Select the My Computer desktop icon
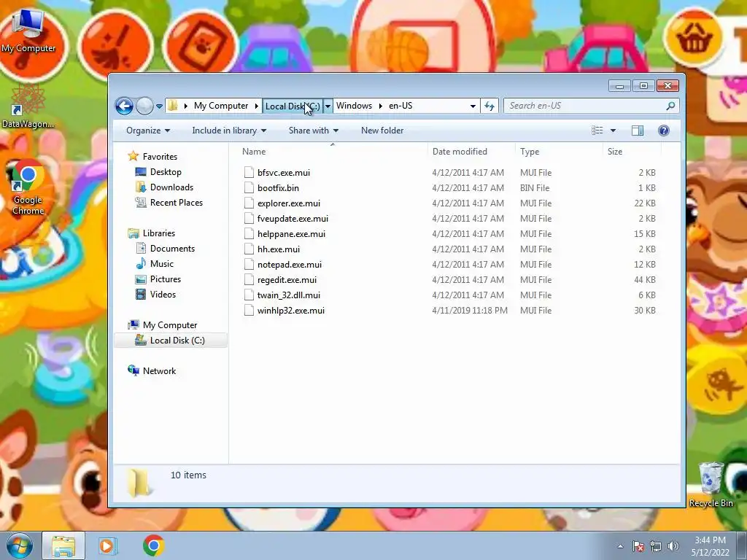The height and width of the screenshot is (560, 747). coord(28,31)
